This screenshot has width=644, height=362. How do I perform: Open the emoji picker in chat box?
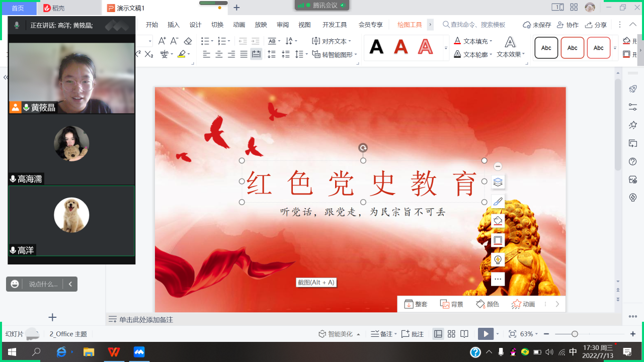[15, 284]
